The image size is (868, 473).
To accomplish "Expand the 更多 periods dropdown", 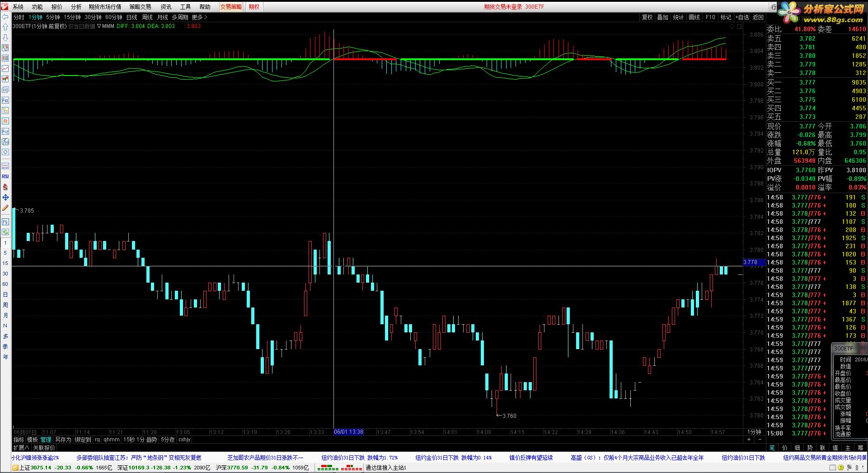I will click(199, 17).
